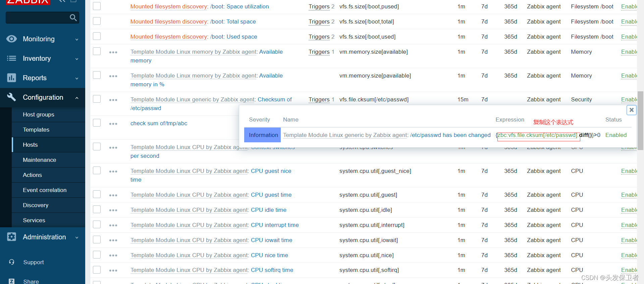Image resolution: width=644 pixels, height=284 pixels.
Task: Check the /boot: Space utilization row checkbox
Action: click(97, 6)
